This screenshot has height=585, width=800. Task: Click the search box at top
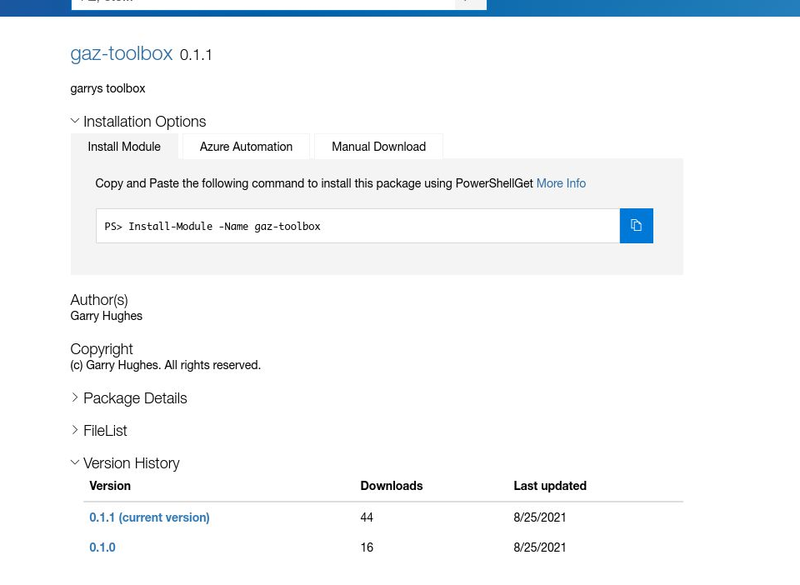(263, 4)
